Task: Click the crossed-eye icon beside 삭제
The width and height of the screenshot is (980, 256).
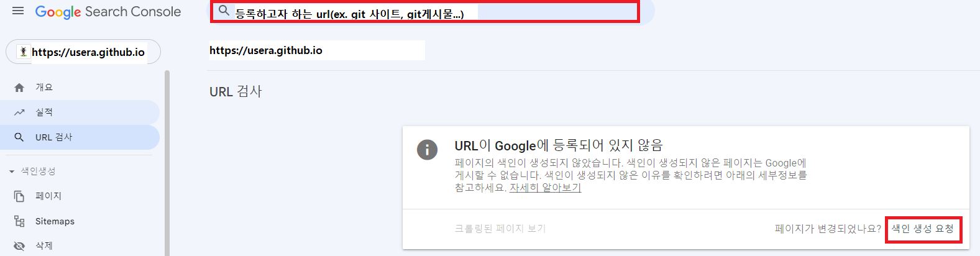Action: coord(19,246)
